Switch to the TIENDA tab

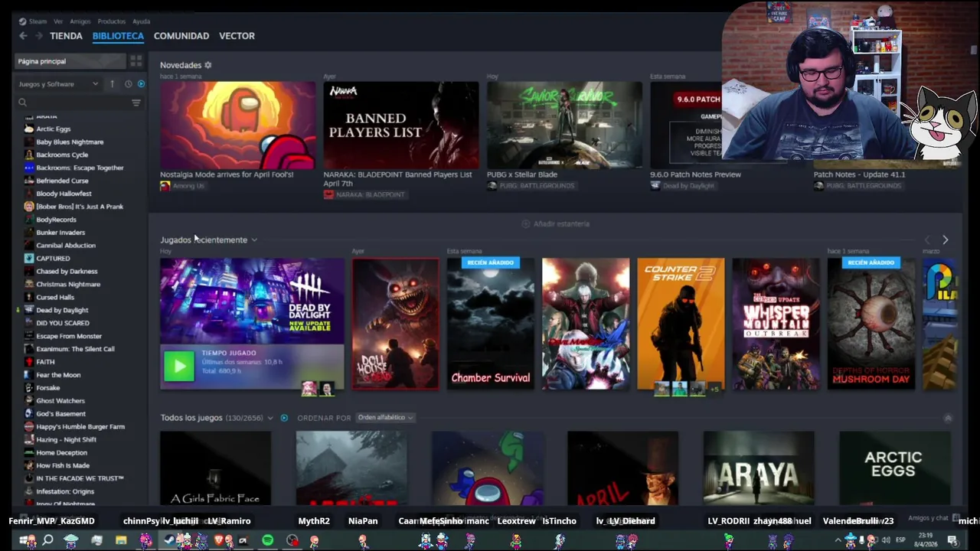(x=66, y=36)
